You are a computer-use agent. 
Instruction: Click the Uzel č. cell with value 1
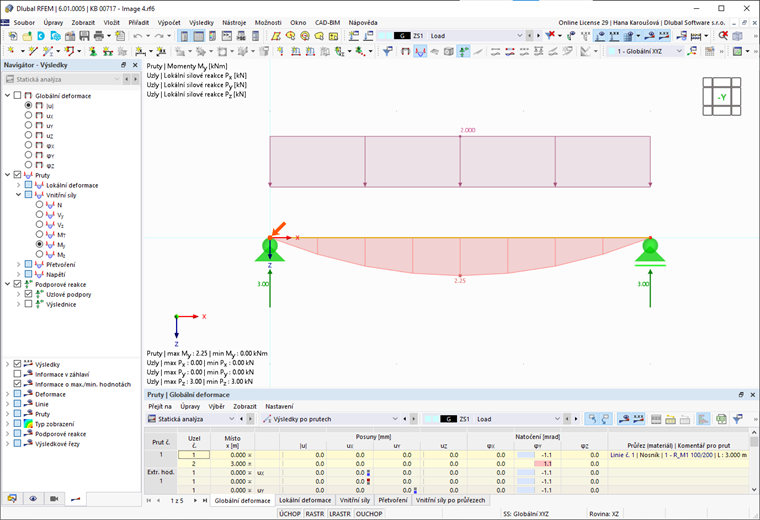point(194,455)
